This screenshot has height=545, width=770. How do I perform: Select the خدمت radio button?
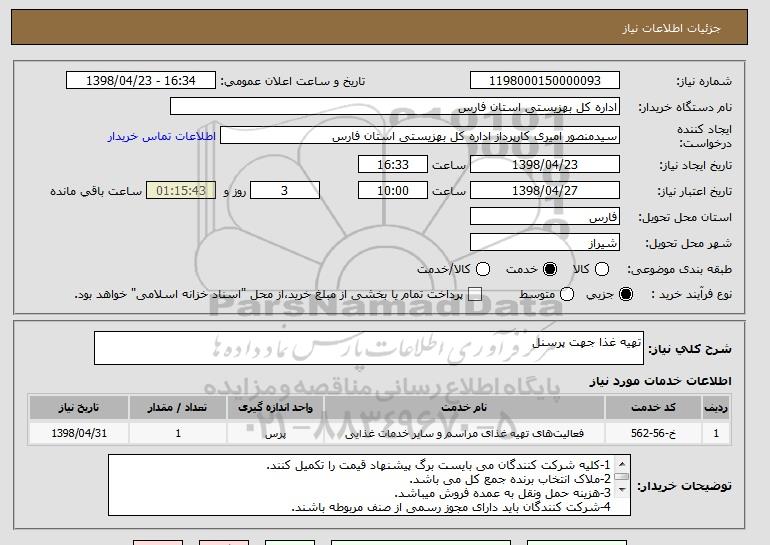(x=550, y=269)
